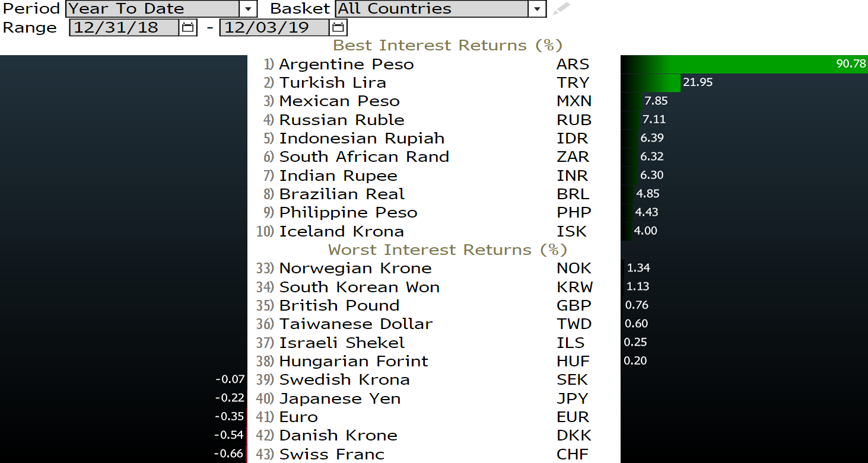Open the Basket dropdown arrow

pyautogui.click(x=538, y=9)
